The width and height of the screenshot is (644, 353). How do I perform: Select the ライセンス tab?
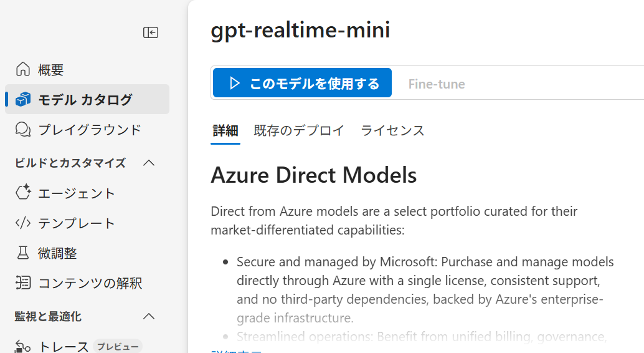pos(392,130)
